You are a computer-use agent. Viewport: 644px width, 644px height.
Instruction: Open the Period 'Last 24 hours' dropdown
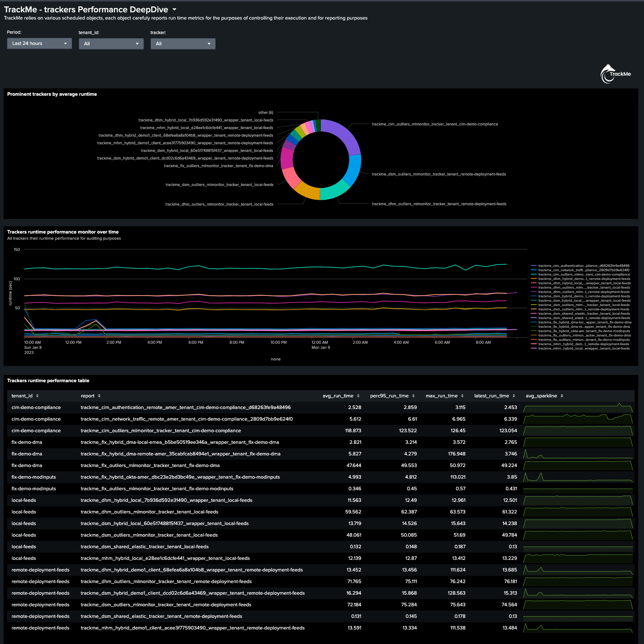coord(39,44)
